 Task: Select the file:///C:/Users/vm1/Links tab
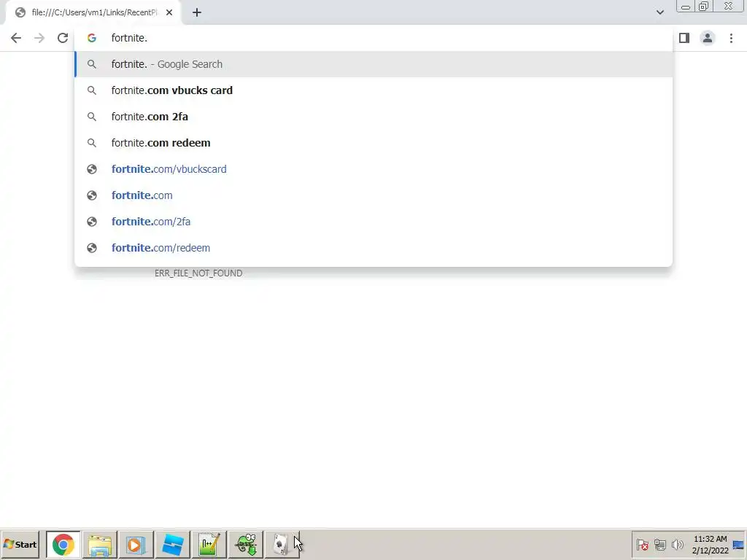click(x=93, y=13)
